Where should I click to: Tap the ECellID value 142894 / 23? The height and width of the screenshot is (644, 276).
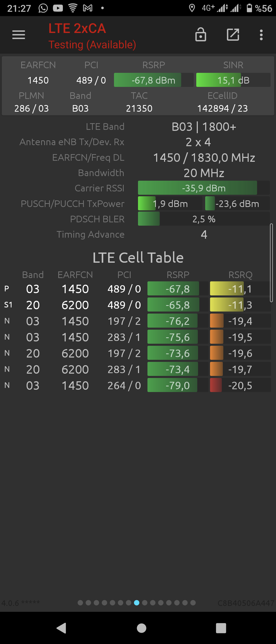(x=222, y=108)
